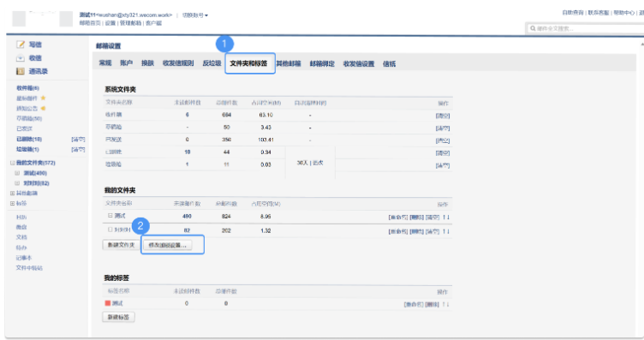This screenshot has width=644, height=340.
Task: Open the 切换账号 account dropdown
Action: (x=195, y=15)
